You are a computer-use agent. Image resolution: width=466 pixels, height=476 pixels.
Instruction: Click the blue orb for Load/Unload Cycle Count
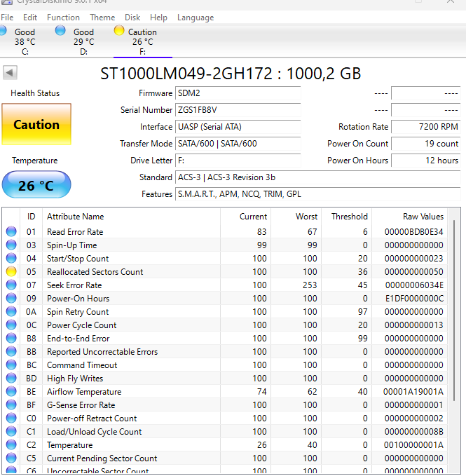coord(11,431)
